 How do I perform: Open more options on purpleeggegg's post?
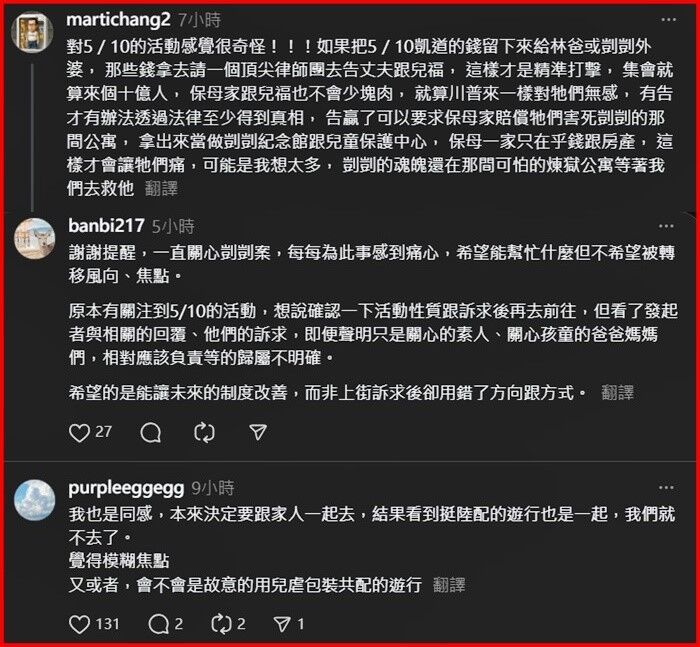coord(667,488)
